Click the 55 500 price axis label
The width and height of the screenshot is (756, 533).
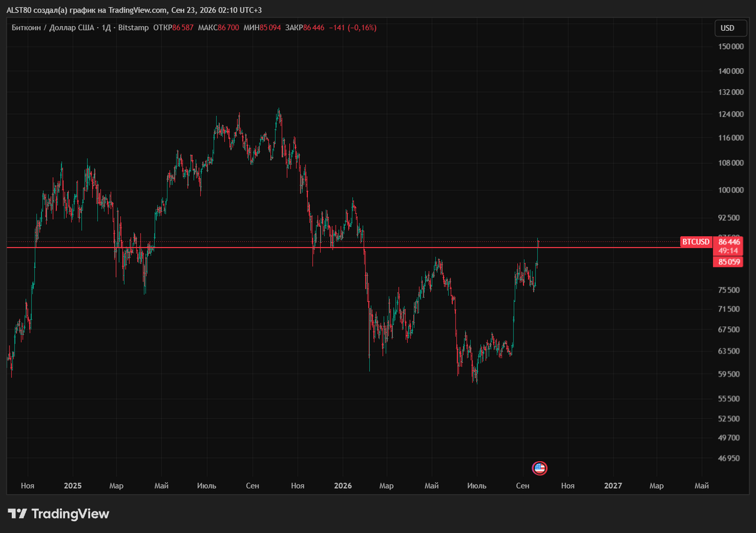coord(730,398)
